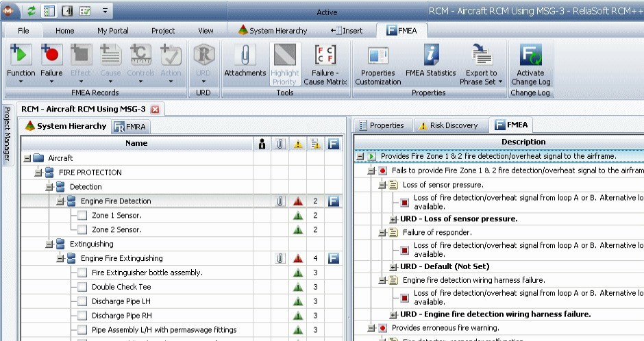Select Provides erroneous fire warning failure
Image resolution: width=644 pixels, height=341 pixels.
445,328
